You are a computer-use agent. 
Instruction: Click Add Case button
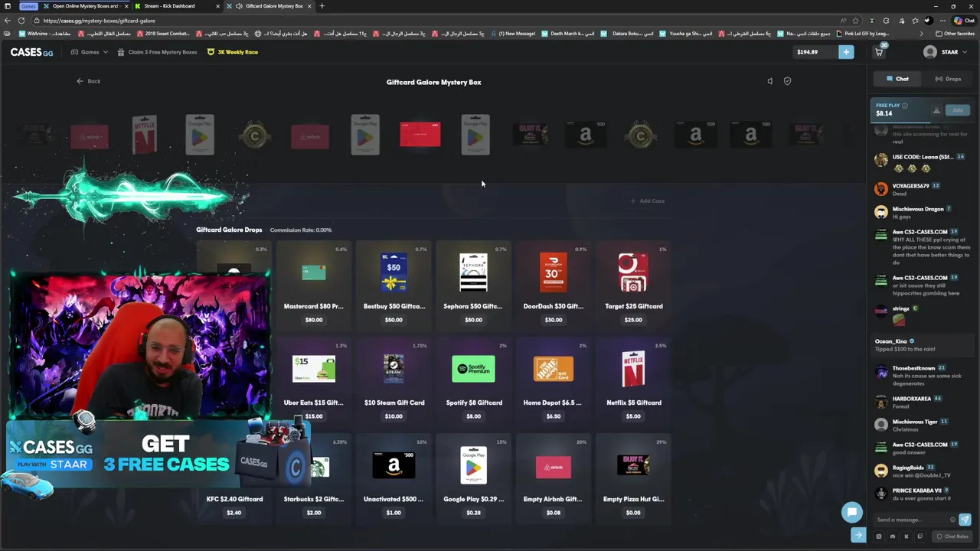pyautogui.click(x=648, y=201)
